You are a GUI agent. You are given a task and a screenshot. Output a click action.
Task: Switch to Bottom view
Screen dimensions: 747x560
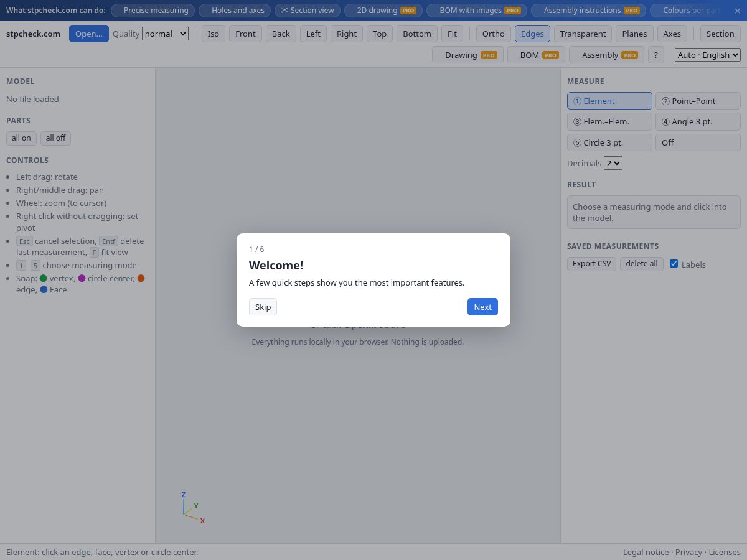(417, 34)
